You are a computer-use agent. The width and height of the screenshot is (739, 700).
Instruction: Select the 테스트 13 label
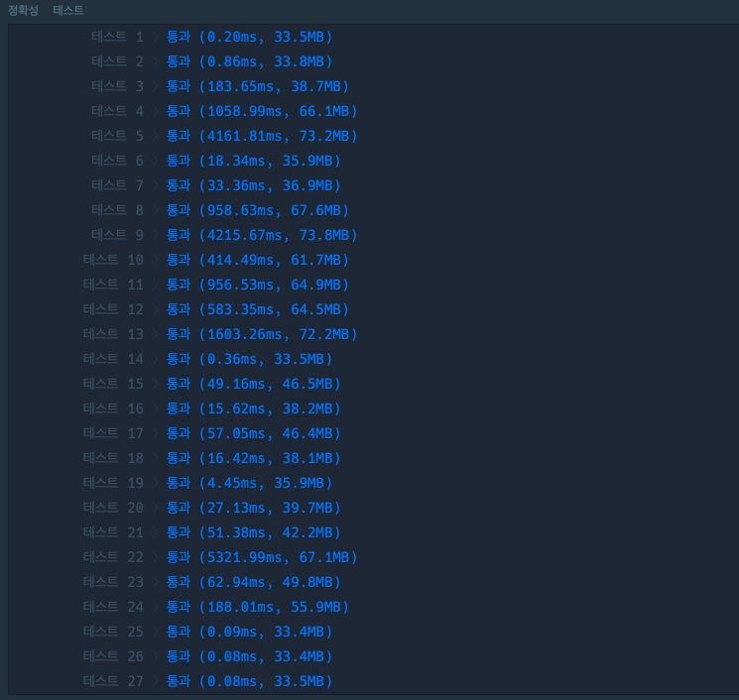113,334
